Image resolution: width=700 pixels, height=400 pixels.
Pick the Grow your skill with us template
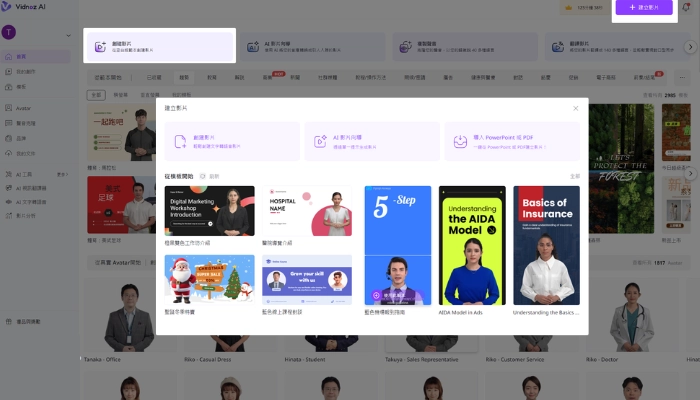click(x=307, y=280)
